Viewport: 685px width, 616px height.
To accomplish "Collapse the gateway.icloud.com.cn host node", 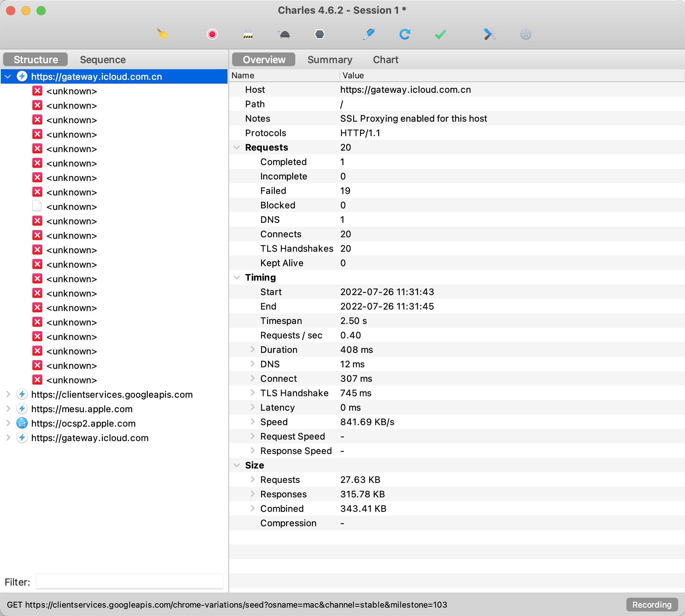I will click(8, 76).
